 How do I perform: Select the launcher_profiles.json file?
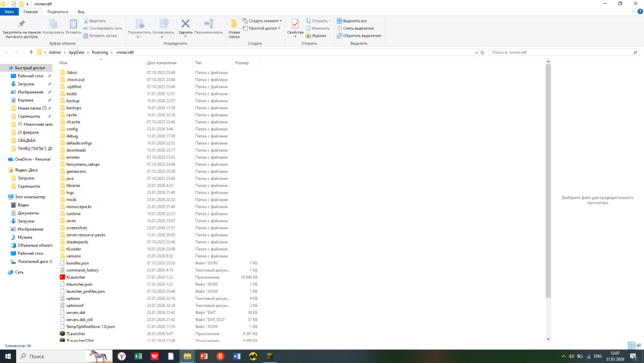pos(86,291)
